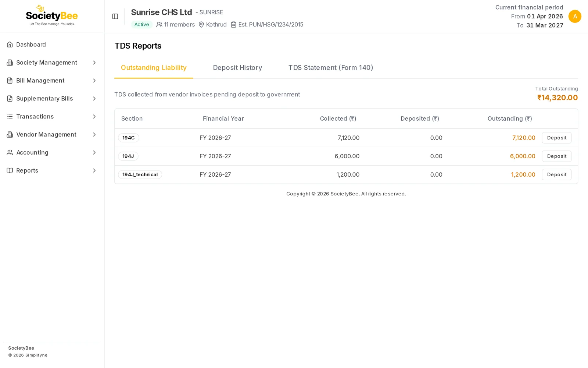Click the Financial Year column header
This screenshot has height=368, width=588.
[x=223, y=118]
